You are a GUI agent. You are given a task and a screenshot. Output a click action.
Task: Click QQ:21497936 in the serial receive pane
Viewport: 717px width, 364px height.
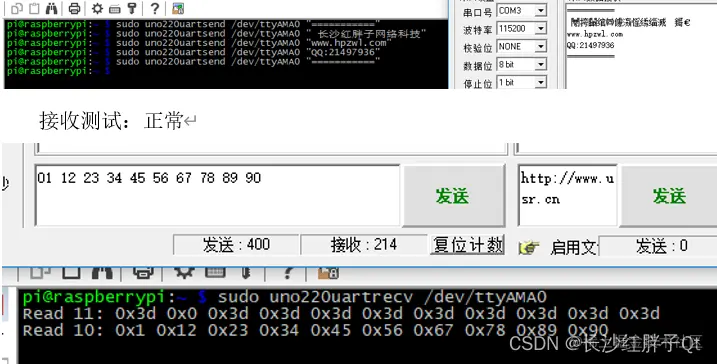[590, 45]
